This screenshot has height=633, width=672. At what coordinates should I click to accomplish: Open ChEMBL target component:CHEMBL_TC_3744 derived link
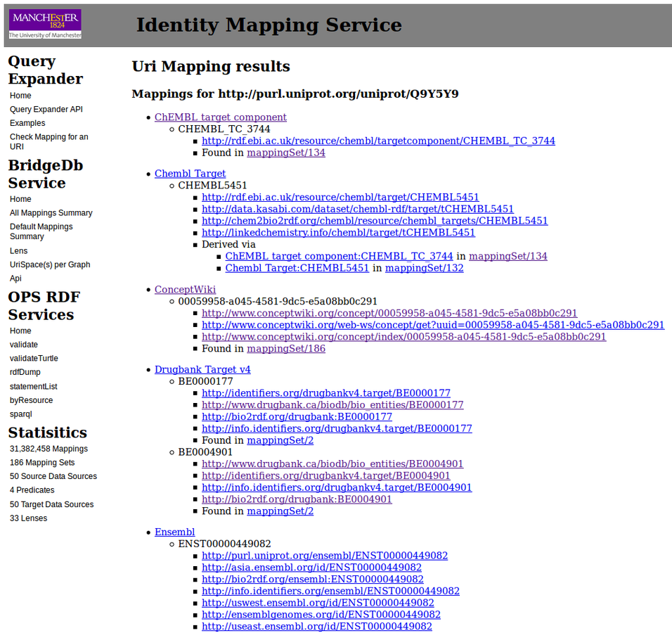pyautogui.click(x=339, y=256)
